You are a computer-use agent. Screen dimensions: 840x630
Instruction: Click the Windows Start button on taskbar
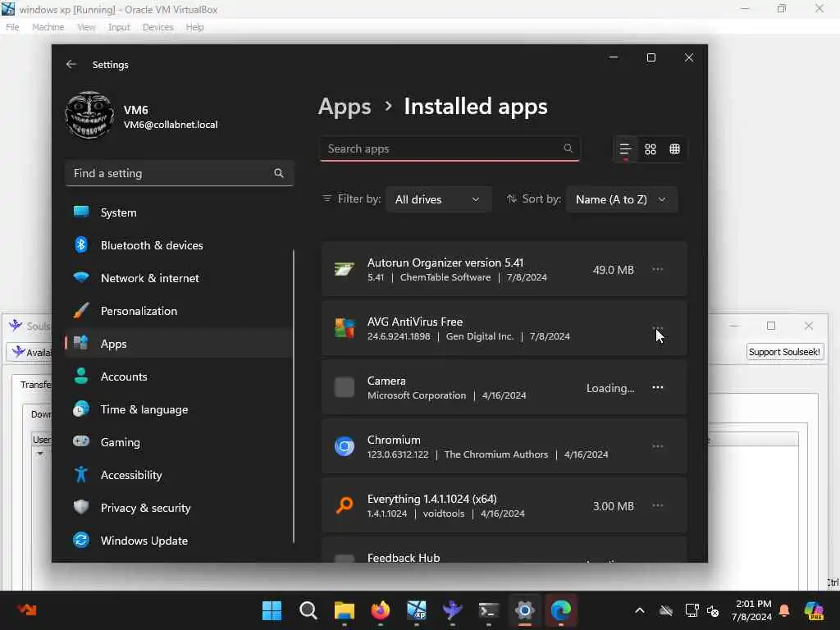tap(272, 610)
